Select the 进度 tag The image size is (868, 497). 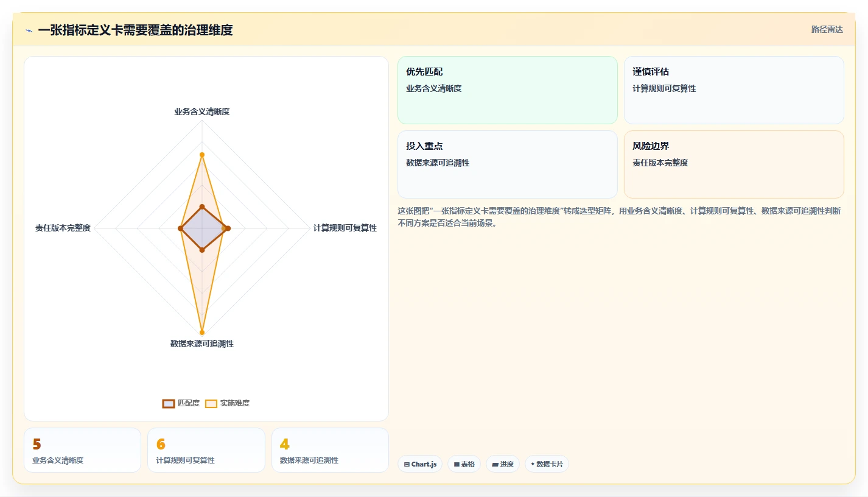(x=503, y=464)
